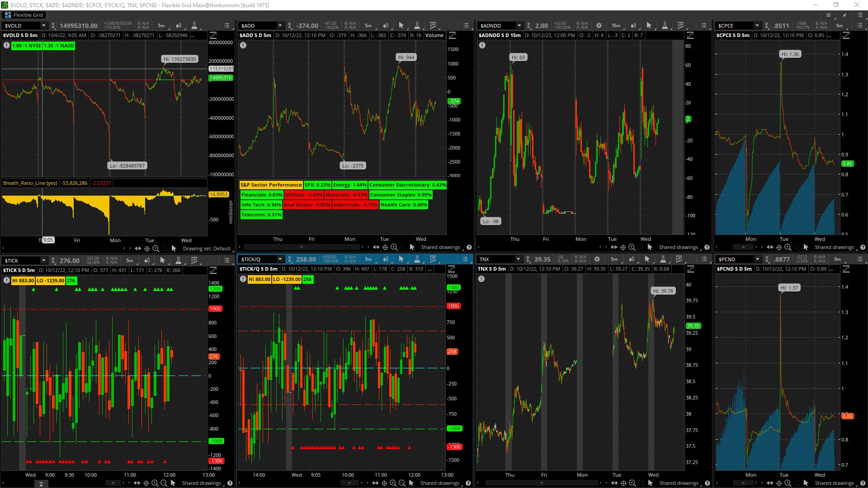Image resolution: width=868 pixels, height=488 pixels.
Task: Open chart style candle icon on $VOLD panel
Action: pos(179,26)
